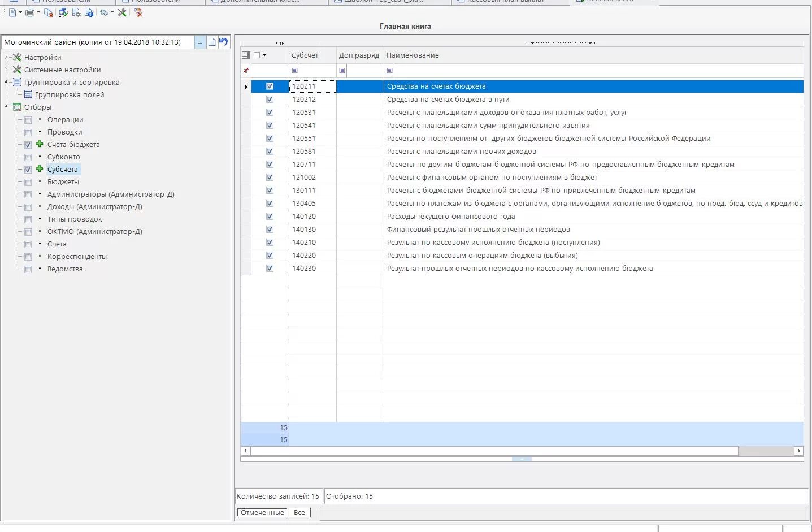812x532 pixels.
Task: Click the template name field Могочинский район
Action: [x=98, y=42]
